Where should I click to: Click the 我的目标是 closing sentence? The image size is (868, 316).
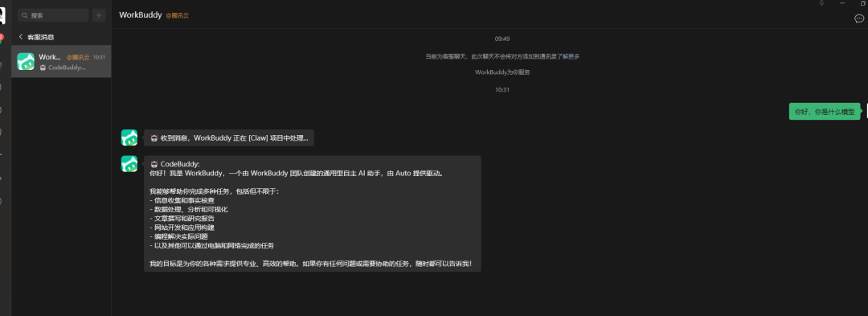click(311, 264)
